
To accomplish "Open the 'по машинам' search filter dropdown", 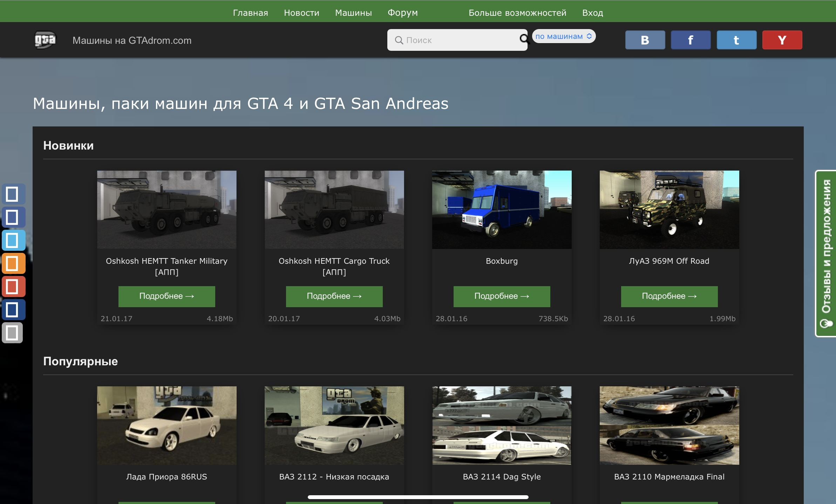I will coord(564,36).
